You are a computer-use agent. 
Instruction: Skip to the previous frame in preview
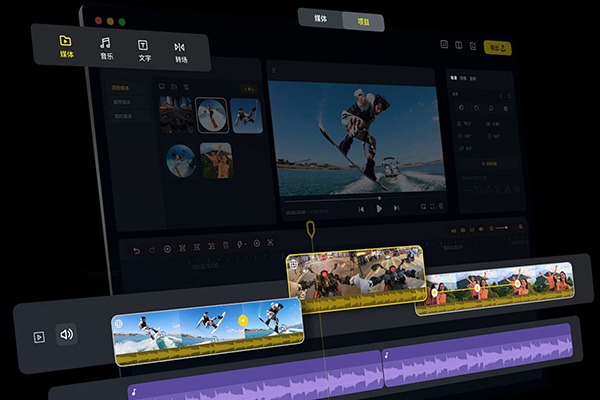361,209
